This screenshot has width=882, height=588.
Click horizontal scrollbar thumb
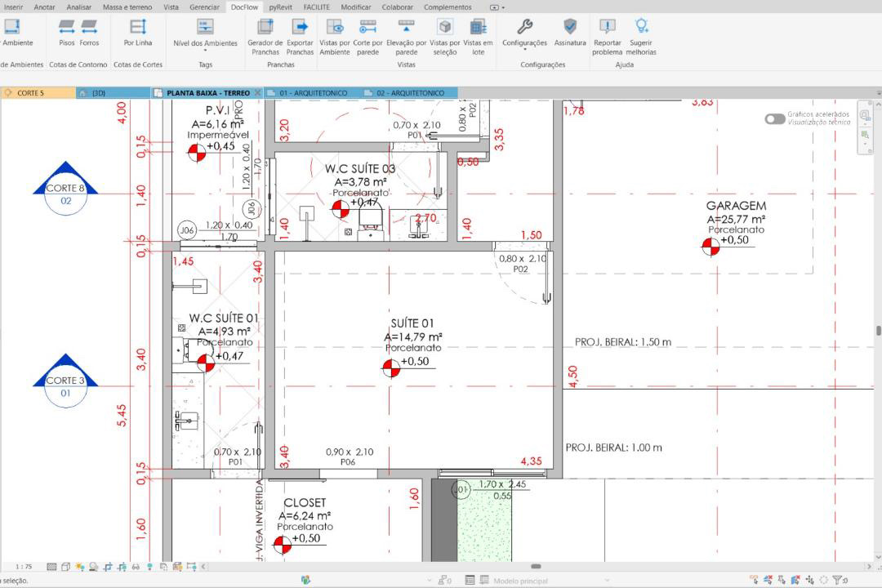pyautogui.click(x=536, y=567)
